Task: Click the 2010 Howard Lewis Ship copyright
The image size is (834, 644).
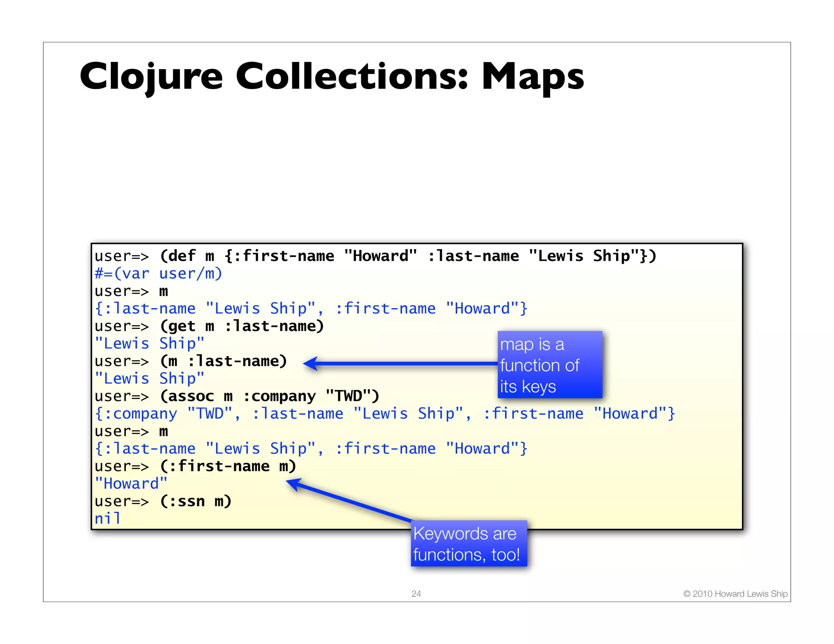Action: (735, 594)
